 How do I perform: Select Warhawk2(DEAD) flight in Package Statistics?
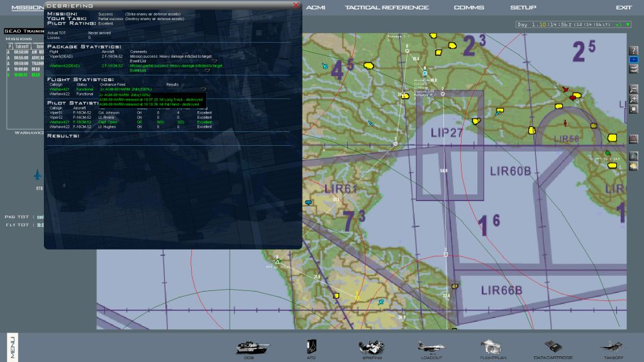click(65, 65)
